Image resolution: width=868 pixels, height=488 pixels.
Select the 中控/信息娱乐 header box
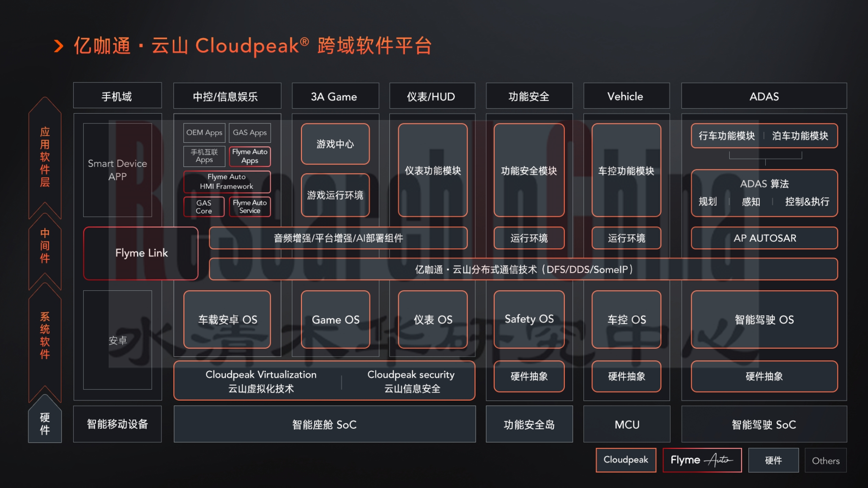(227, 96)
